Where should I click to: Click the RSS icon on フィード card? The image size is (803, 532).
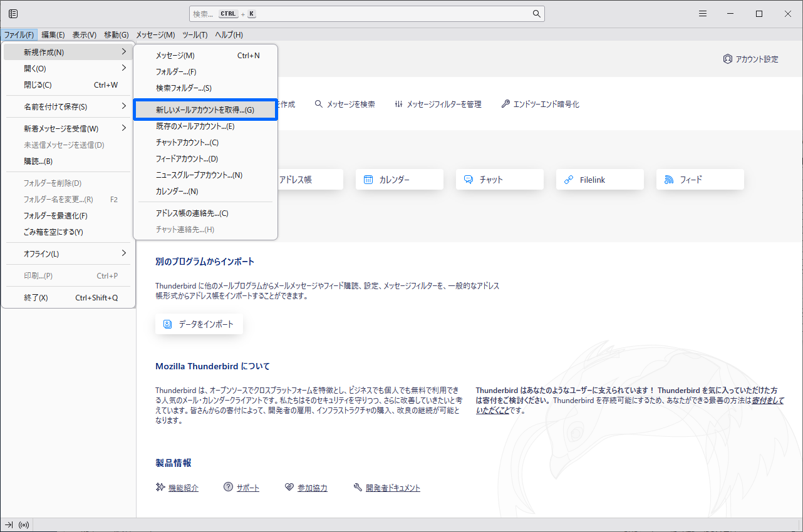point(669,180)
